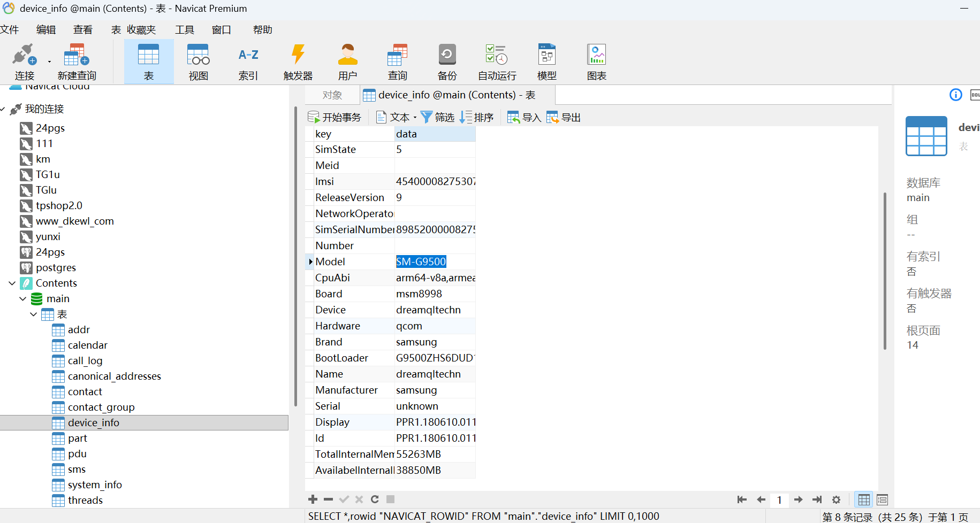Viewport: 980px width, 523px height.
Task: Open the Backup (备份) icon
Action: [447, 62]
